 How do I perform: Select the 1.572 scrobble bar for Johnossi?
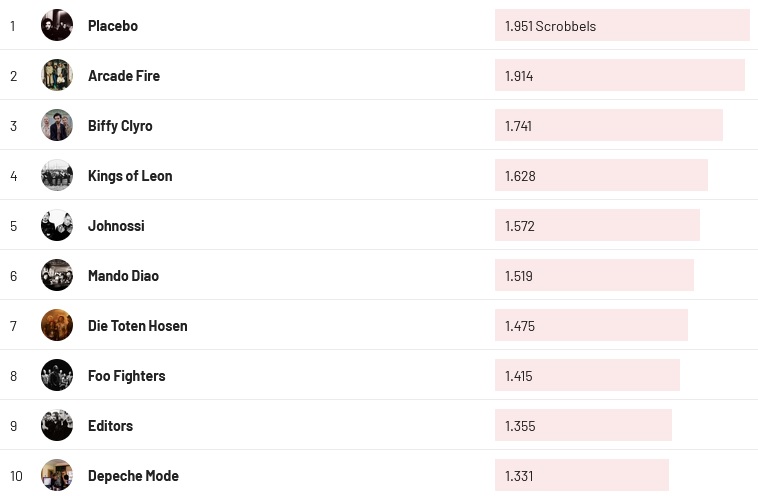point(597,226)
